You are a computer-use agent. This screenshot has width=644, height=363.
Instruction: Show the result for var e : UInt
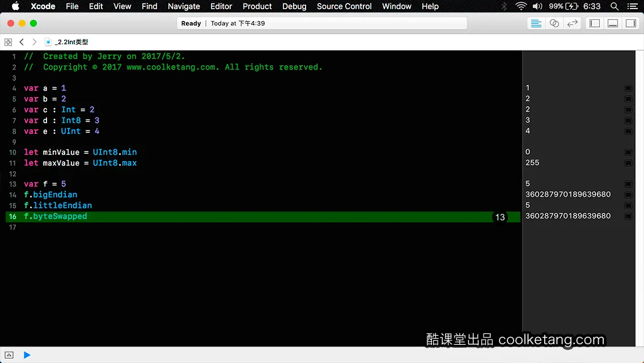[x=628, y=131]
